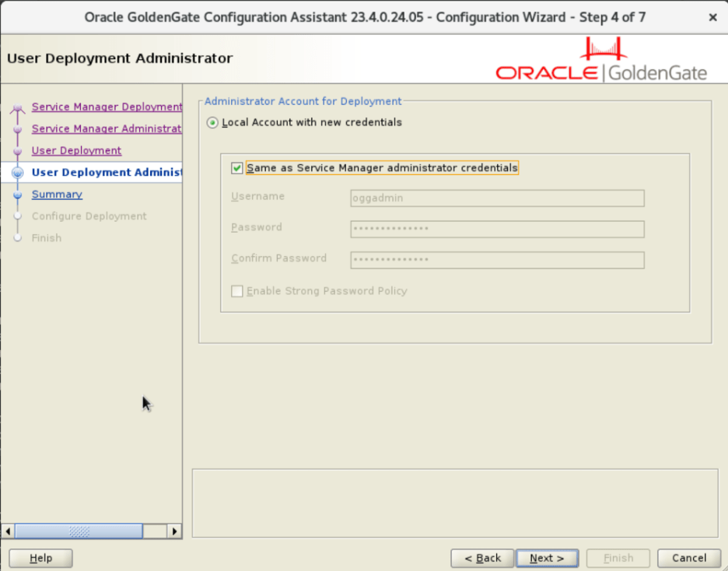The width and height of the screenshot is (728, 571).
Task: Click the Back button
Action: pos(482,558)
